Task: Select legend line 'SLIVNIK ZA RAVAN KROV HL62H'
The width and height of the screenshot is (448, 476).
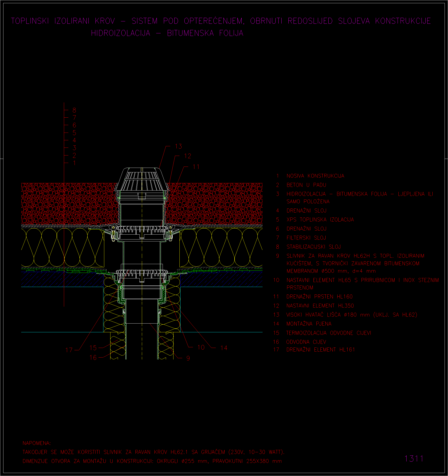Action: (x=355, y=256)
